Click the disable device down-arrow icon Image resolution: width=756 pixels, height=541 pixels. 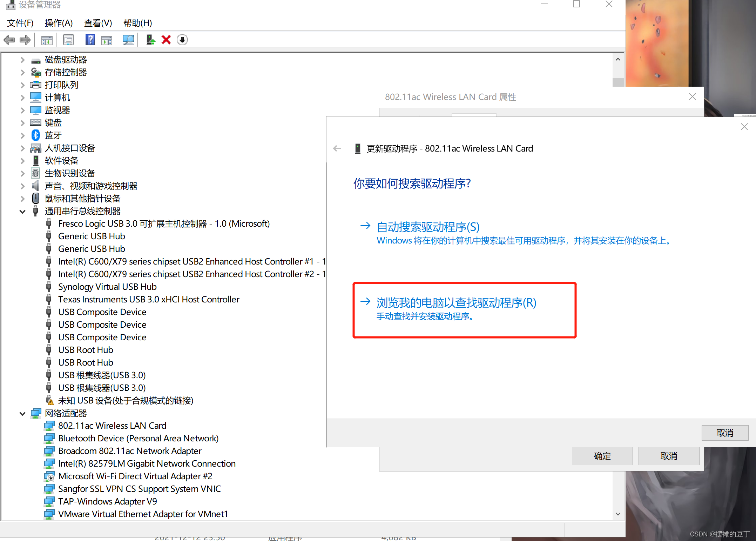pyautogui.click(x=182, y=40)
